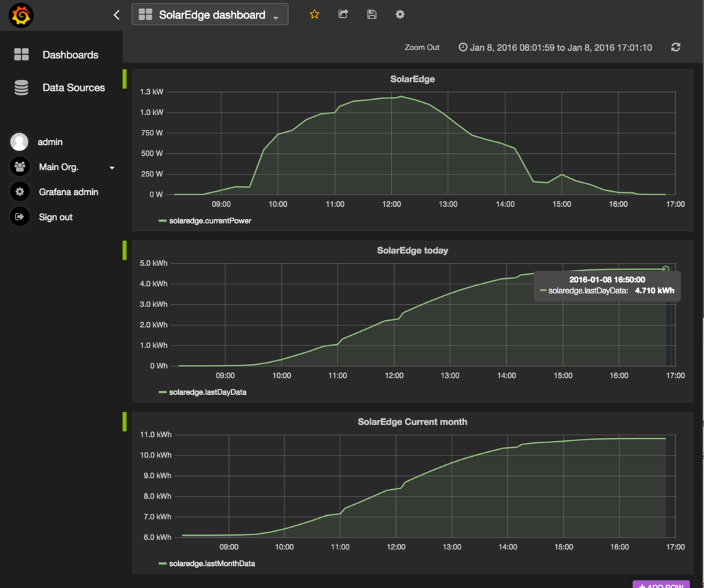The image size is (704, 588).
Task: Toggle solaredge.lastMonthData series in legend
Action: (212, 563)
